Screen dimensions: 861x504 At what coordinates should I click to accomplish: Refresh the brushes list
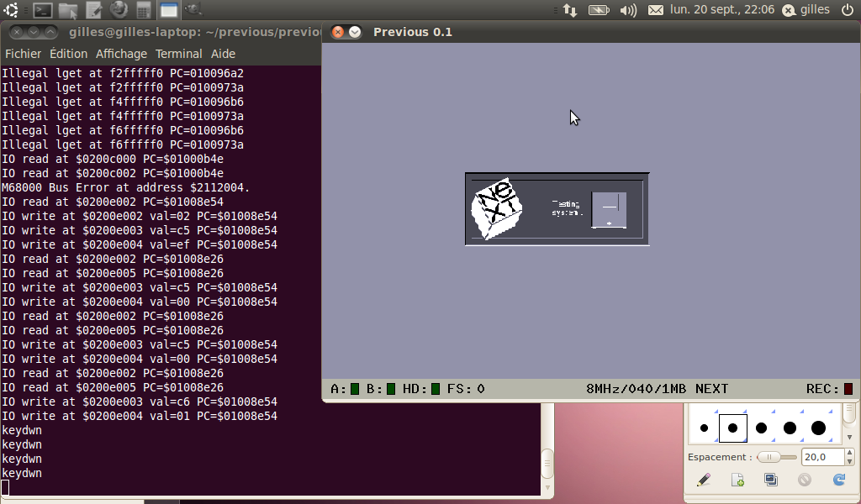coord(838,480)
